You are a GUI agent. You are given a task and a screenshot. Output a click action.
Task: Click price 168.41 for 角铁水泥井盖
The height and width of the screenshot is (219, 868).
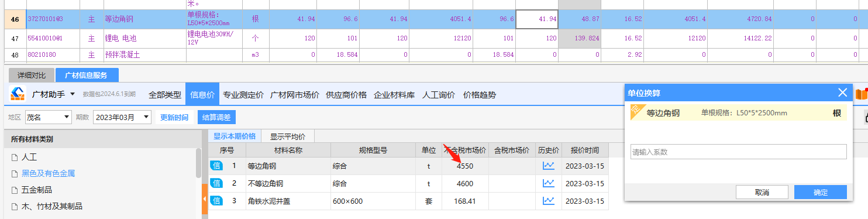tap(465, 201)
